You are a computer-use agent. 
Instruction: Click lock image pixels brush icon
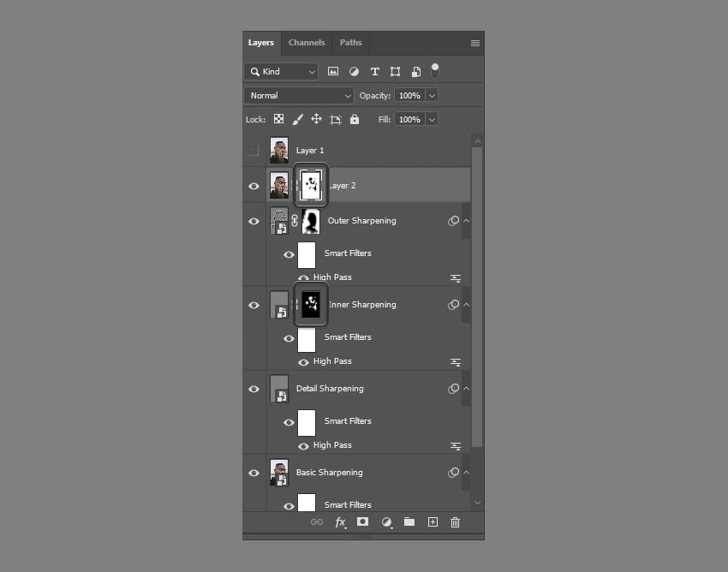pyautogui.click(x=298, y=120)
